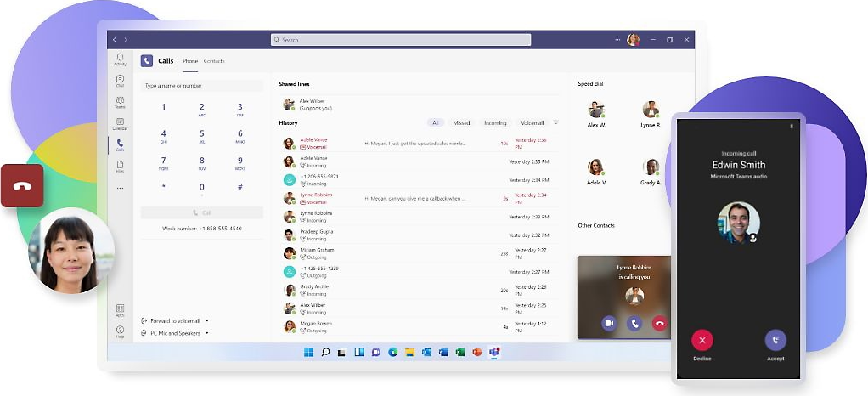Navigate forward with the title bar arrow
The image size is (868, 396).
coord(126,40)
